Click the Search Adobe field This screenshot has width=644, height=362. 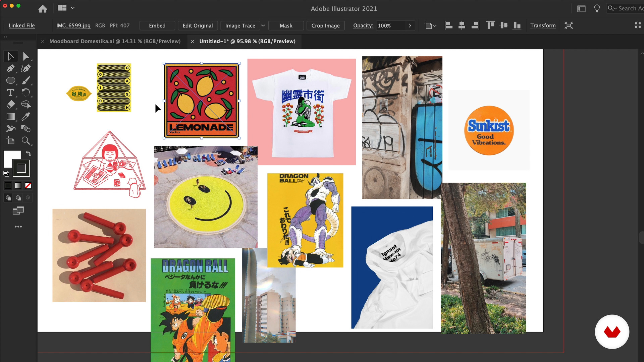(x=626, y=9)
